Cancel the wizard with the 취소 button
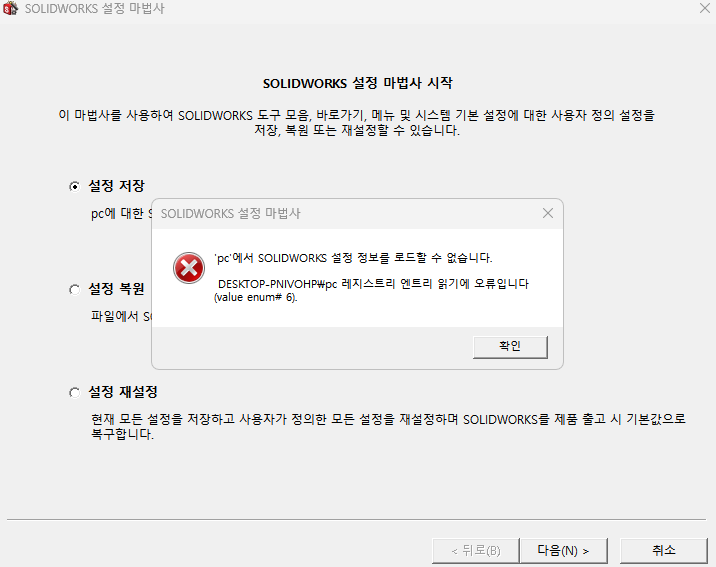The image size is (716, 567). pyautogui.click(x=663, y=551)
